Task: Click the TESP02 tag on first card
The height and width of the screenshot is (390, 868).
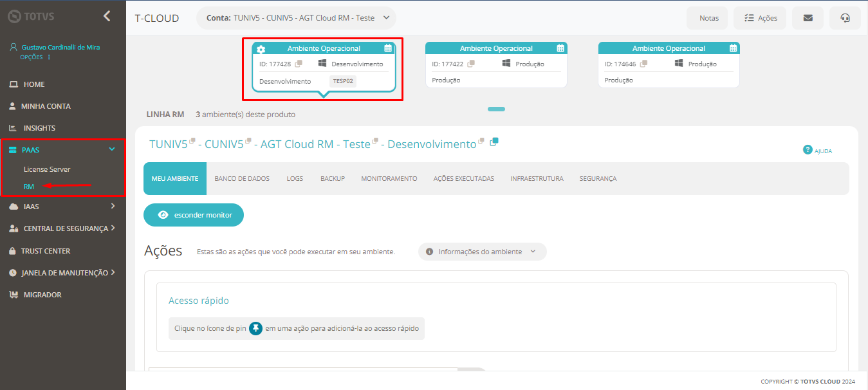Action: point(343,81)
